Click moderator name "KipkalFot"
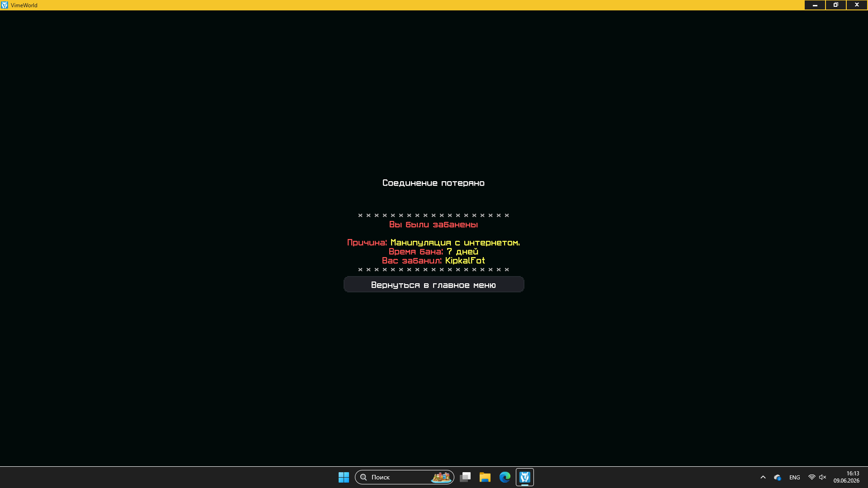 coord(465,261)
